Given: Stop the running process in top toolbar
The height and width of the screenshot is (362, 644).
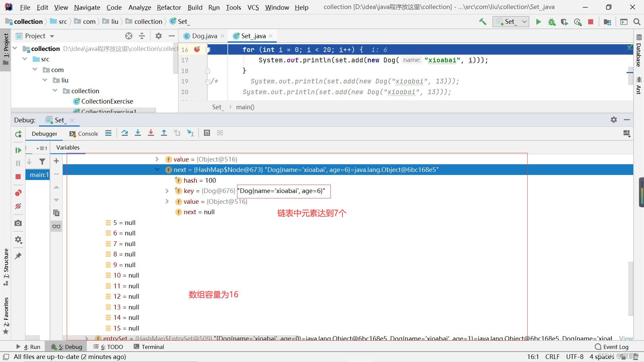Looking at the screenshot, I should 591,22.
